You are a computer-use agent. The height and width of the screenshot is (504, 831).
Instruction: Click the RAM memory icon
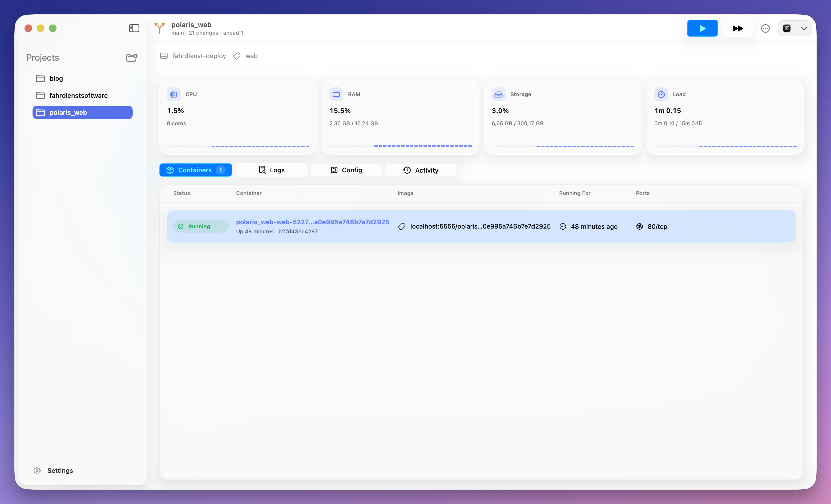[336, 94]
